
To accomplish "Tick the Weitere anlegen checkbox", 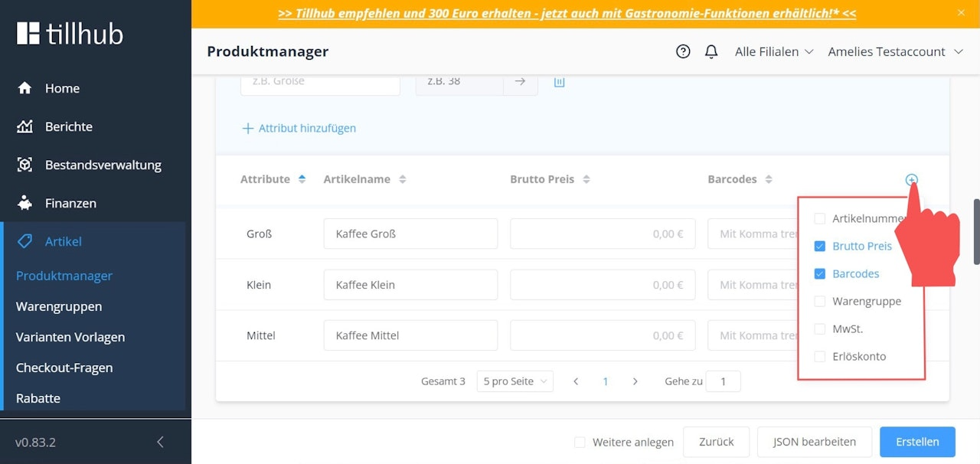I will tap(580, 442).
